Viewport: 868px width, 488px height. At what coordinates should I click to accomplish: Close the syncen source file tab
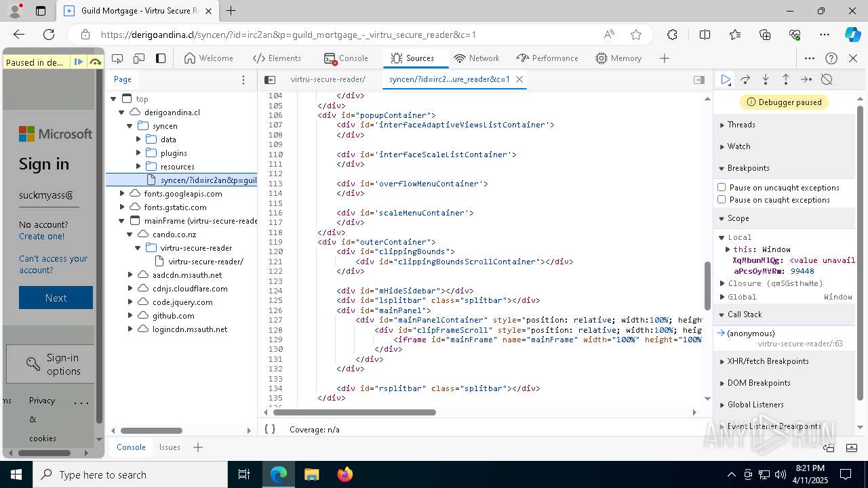pos(519,79)
